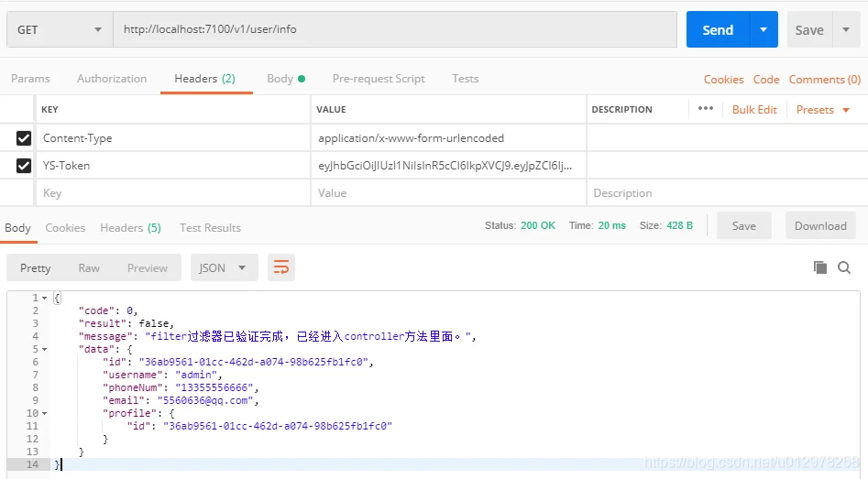
Task: Click the Download response button
Action: pyautogui.click(x=820, y=226)
